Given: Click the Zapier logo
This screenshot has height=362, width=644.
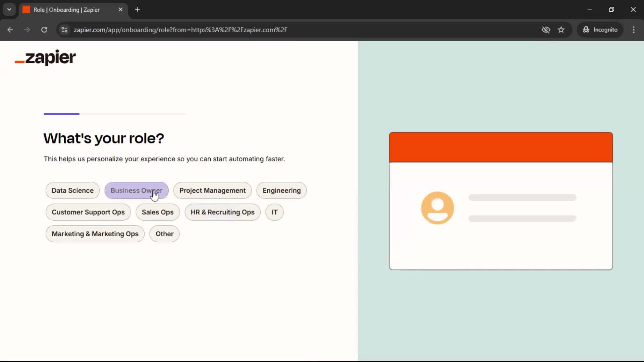Looking at the screenshot, I should (x=45, y=58).
